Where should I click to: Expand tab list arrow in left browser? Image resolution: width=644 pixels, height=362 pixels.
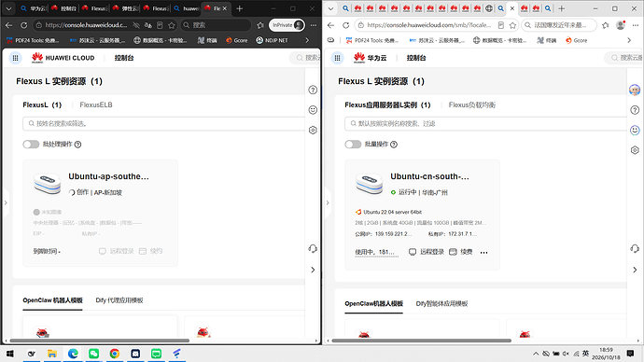point(8,8)
